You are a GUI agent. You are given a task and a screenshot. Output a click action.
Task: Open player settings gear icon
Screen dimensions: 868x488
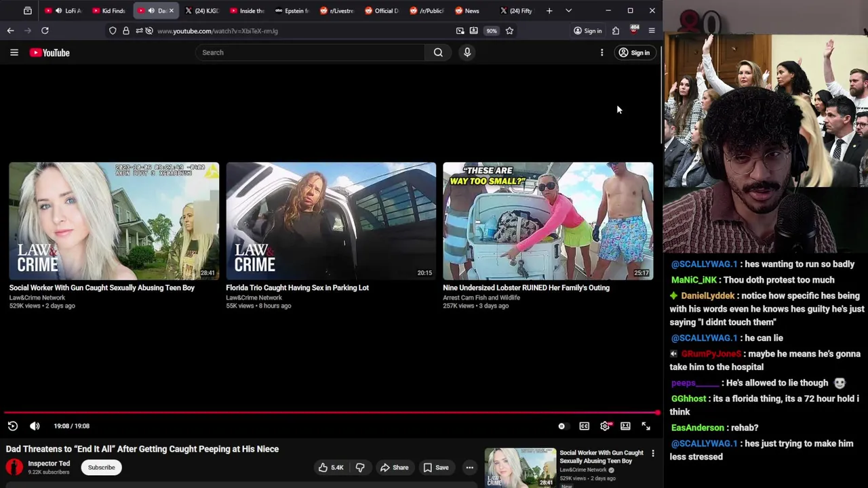tap(605, 426)
